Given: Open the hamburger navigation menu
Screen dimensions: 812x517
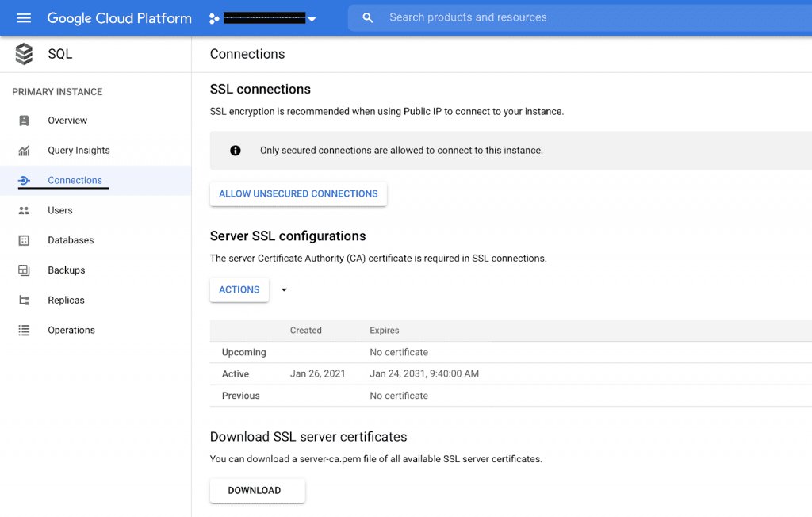Looking at the screenshot, I should 24,17.
